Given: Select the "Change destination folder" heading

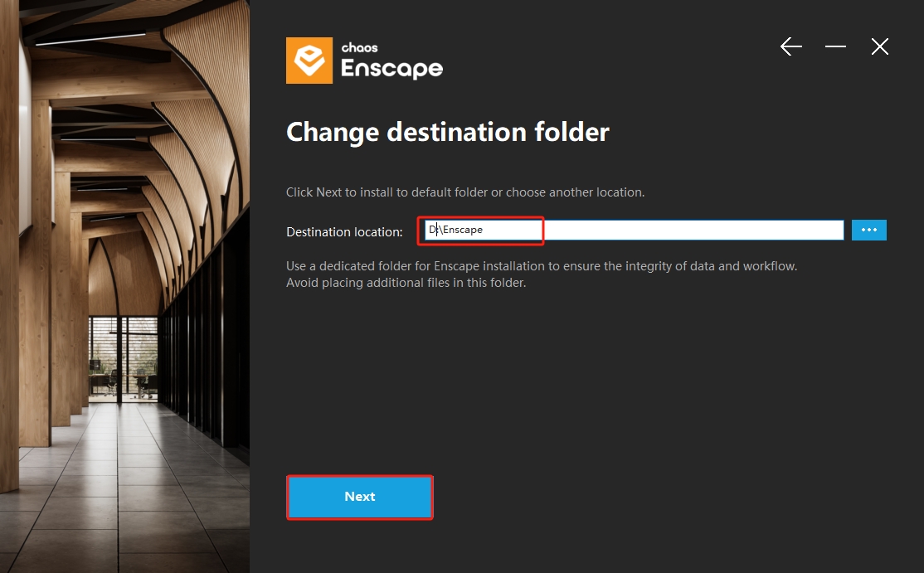Looking at the screenshot, I should pyautogui.click(x=447, y=132).
